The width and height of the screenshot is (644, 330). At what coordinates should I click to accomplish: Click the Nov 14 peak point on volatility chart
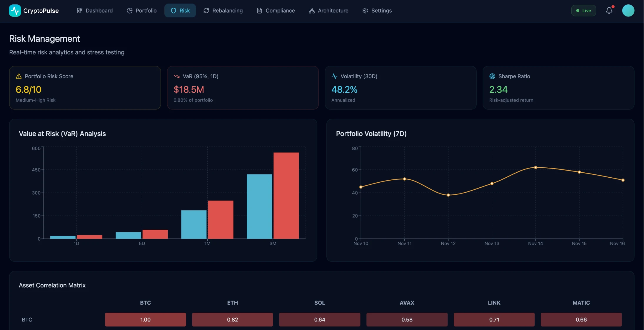535,167
